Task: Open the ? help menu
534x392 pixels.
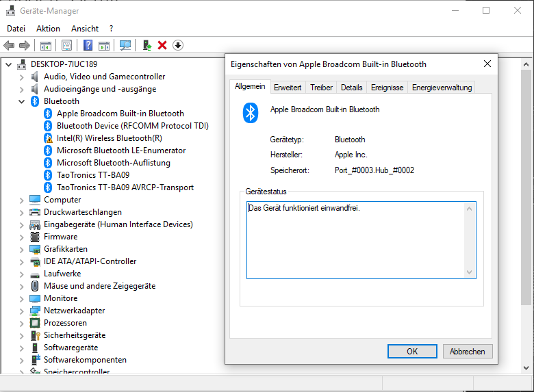Action: (111, 29)
